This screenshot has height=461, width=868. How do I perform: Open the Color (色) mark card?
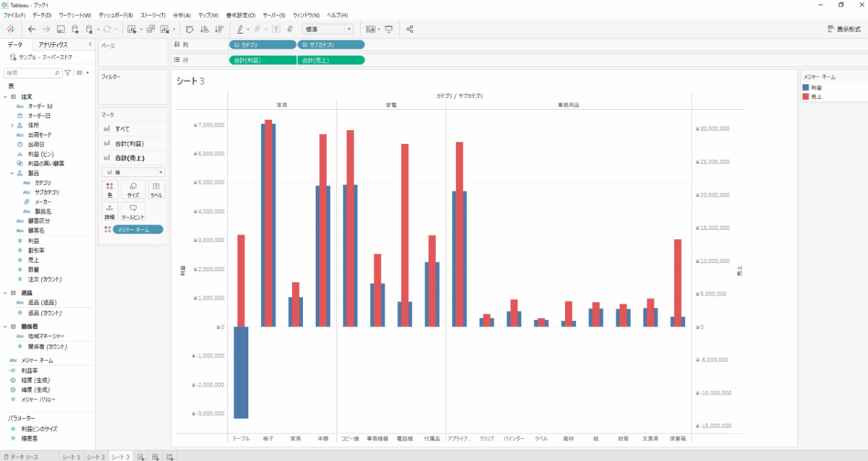pyautogui.click(x=110, y=189)
